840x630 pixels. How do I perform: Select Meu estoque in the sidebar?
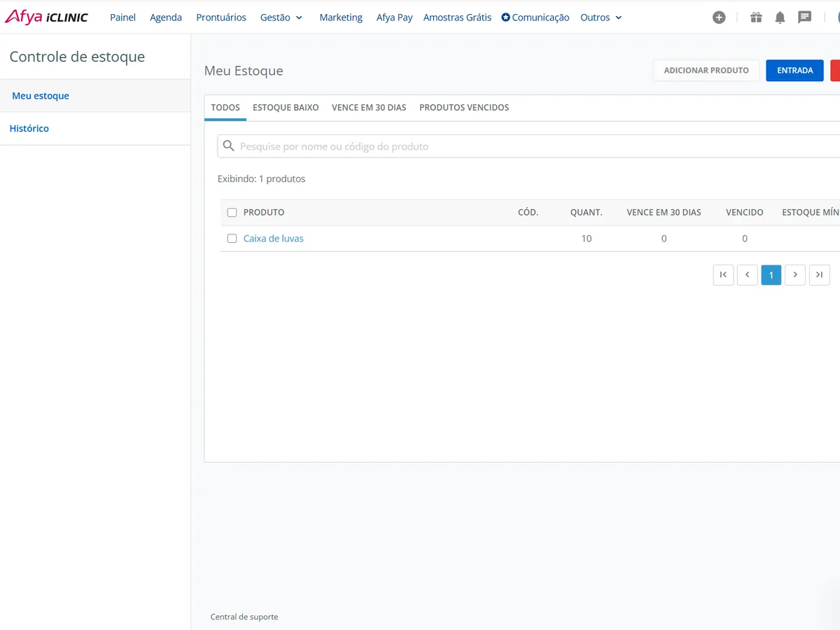95,96
